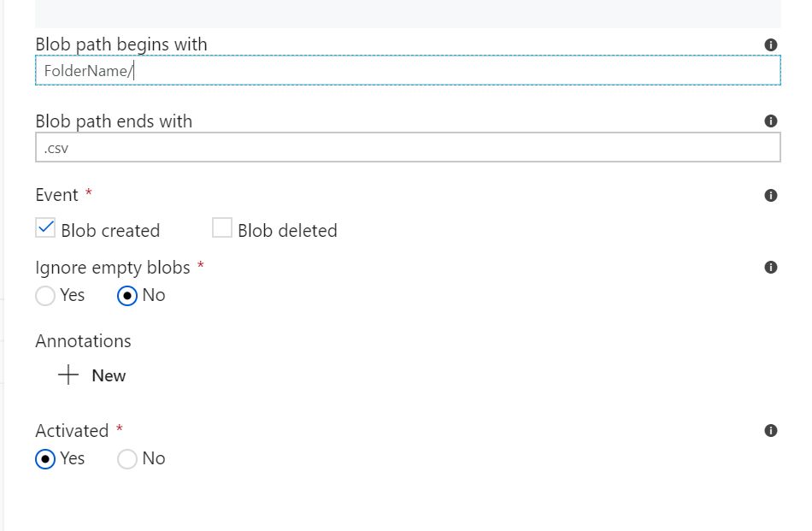Set Activated to No
Image resolution: width=812 pixels, height=531 pixels.
[x=127, y=459]
